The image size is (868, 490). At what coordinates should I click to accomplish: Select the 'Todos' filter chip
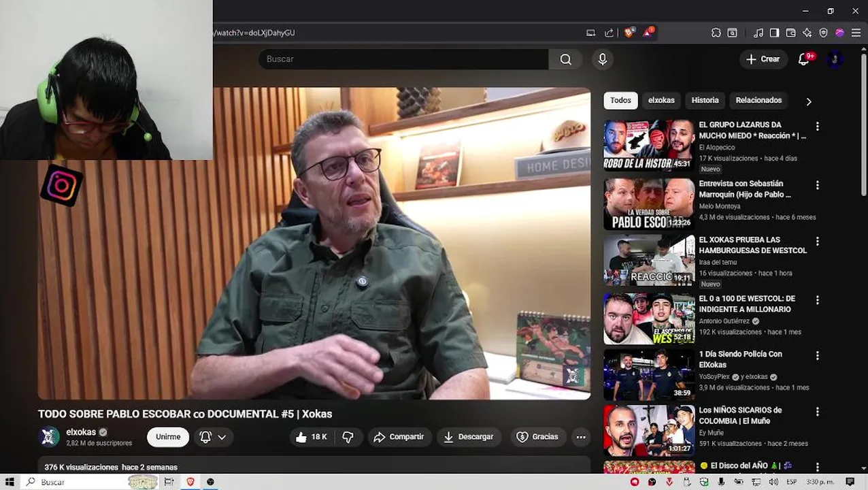click(620, 101)
